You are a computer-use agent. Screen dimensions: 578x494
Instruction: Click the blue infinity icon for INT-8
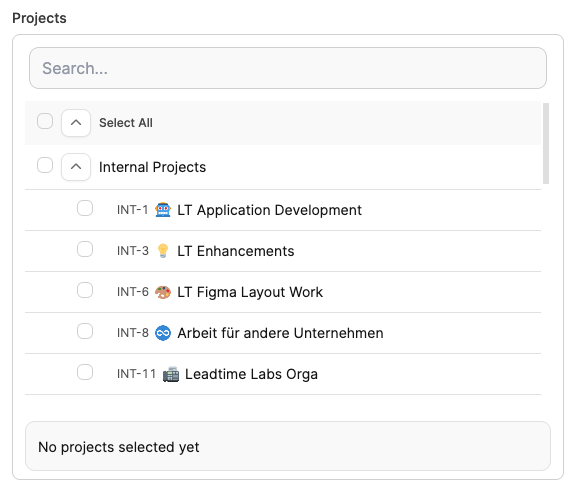pos(163,333)
